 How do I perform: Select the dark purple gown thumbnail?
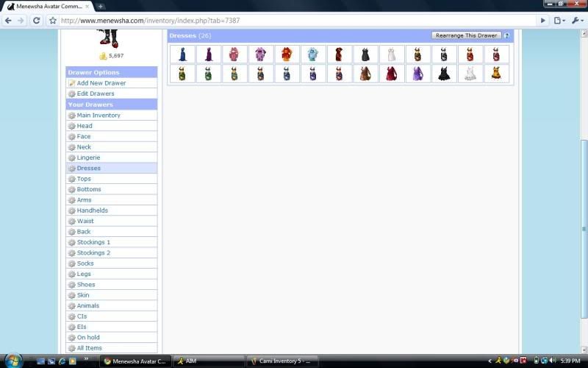pyautogui.click(x=209, y=54)
